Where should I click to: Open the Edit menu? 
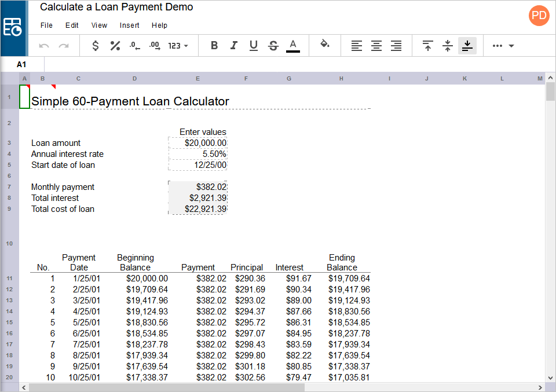click(x=72, y=25)
